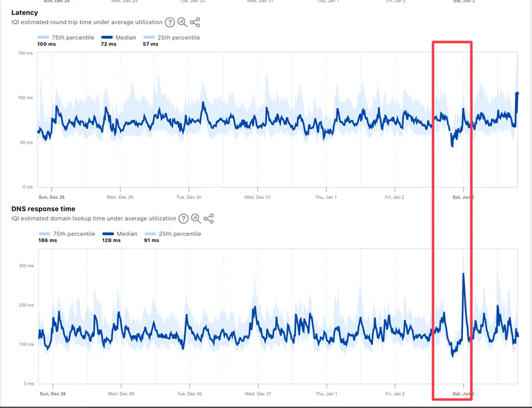The image size is (532, 408).
Task: Click the magnifier chart icon for DNS response time
Action: click(x=196, y=219)
